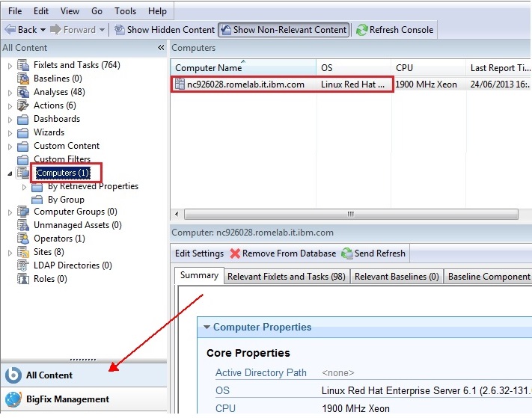
Task: Collapse the Computers tree node
Action: (x=10, y=173)
